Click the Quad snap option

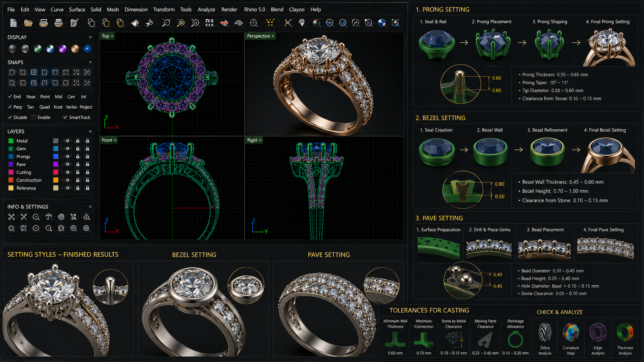45,107
